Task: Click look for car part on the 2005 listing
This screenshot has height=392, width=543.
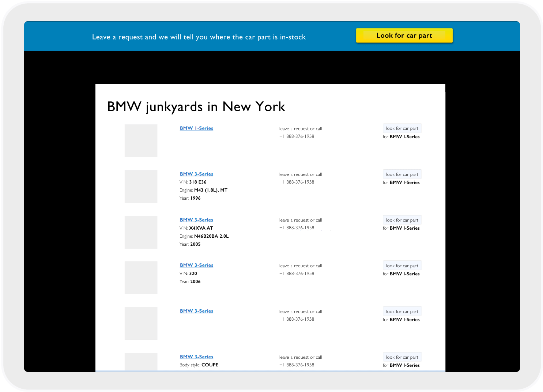Action: pyautogui.click(x=402, y=220)
